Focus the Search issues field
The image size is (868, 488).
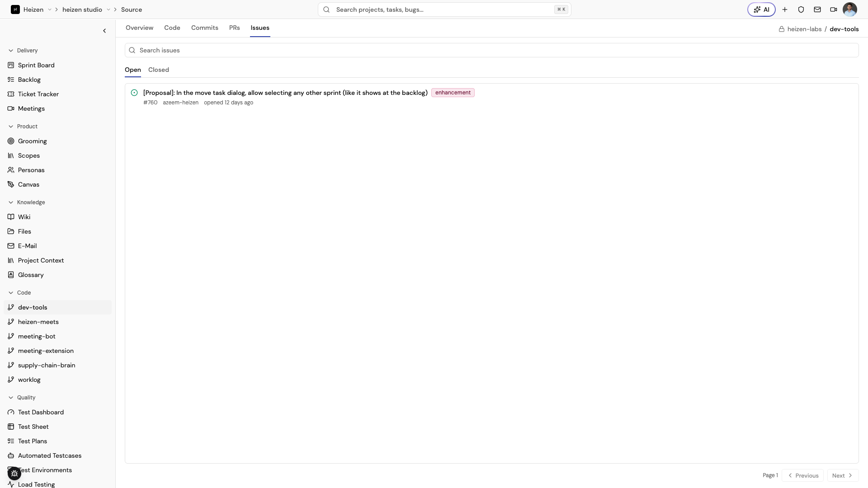[x=491, y=50]
